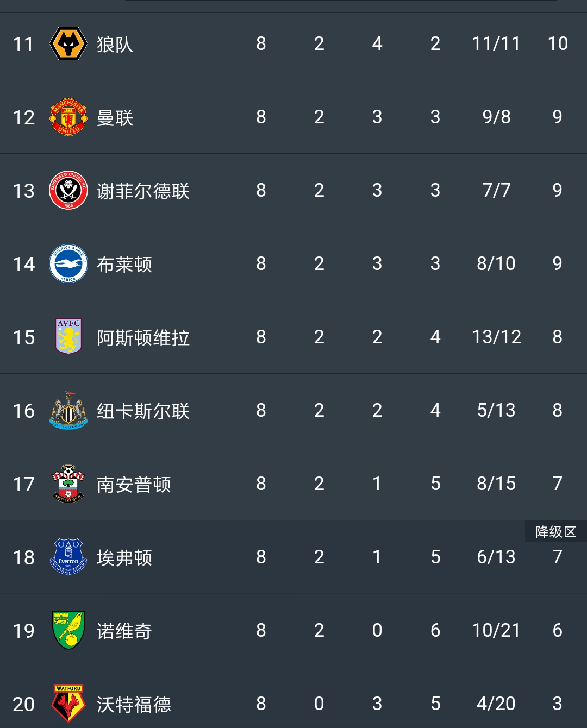Open team name 南安普顿
This screenshot has height=728, width=587.
tap(134, 485)
